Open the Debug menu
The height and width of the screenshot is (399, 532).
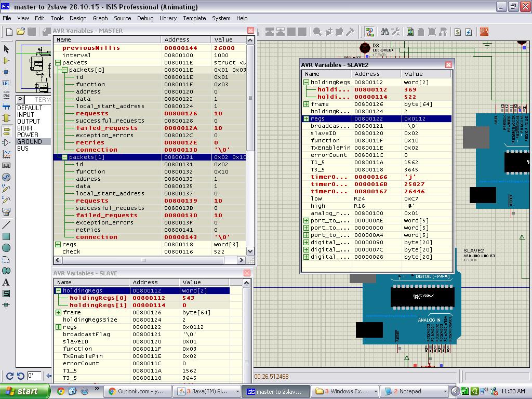coord(145,18)
